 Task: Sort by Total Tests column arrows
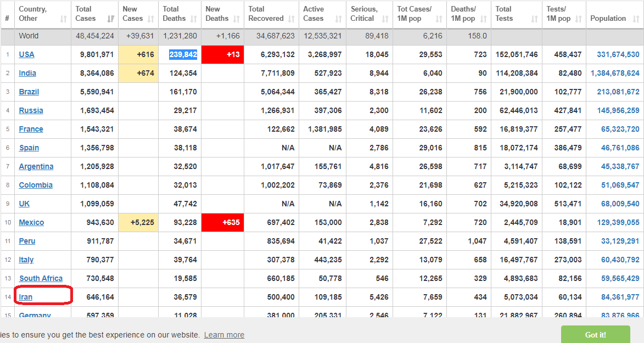pyautogui.click(x=534, y=19)
